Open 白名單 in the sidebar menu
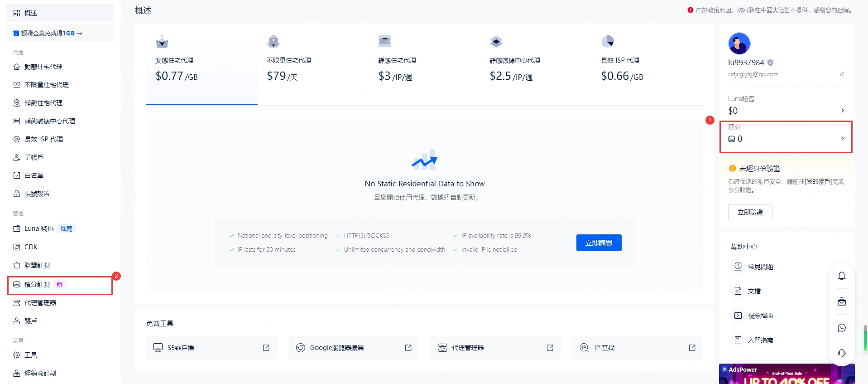868x384 pixels. (34, 175)
